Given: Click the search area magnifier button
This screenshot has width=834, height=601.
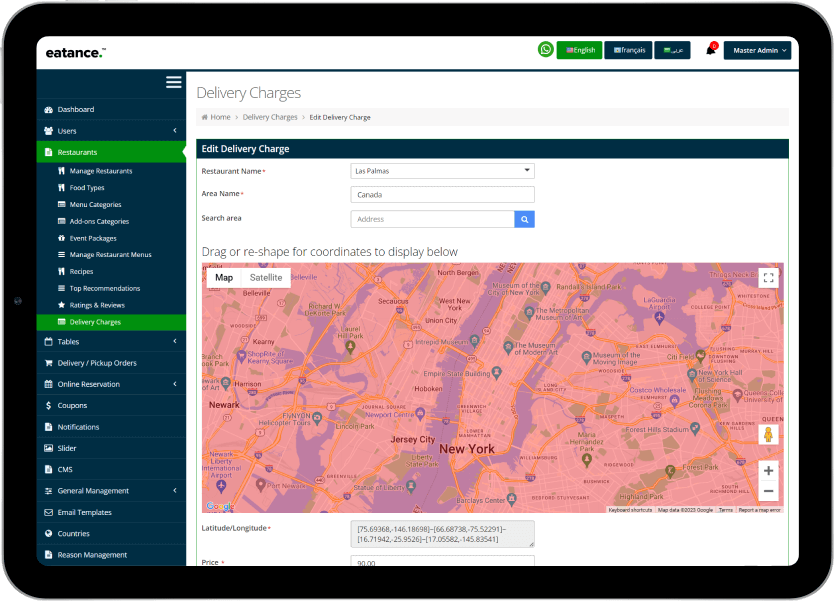Looking at the screenshot, I should pyautogui.click(x=524, y=219).
